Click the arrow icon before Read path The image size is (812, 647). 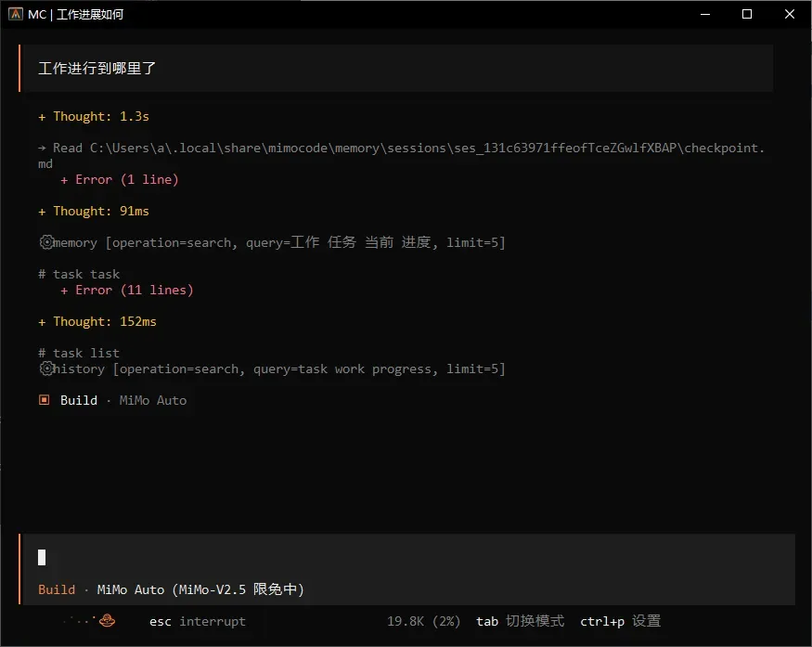pyautogui.click(x=42, y=149)
